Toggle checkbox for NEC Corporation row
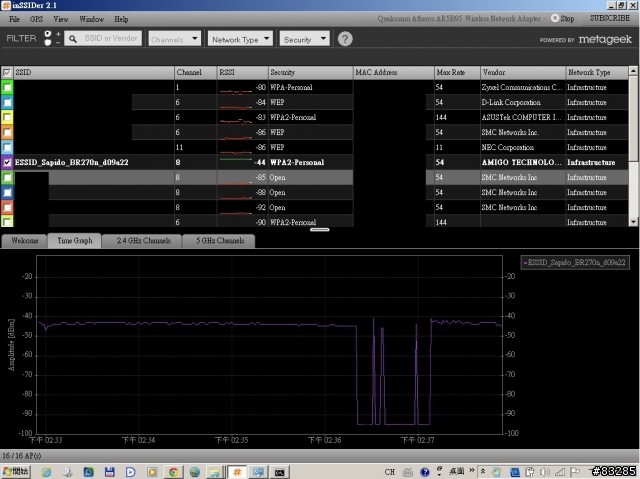This screenshot has height=479, width=640. pyautogui.click(x=7, y=147)
